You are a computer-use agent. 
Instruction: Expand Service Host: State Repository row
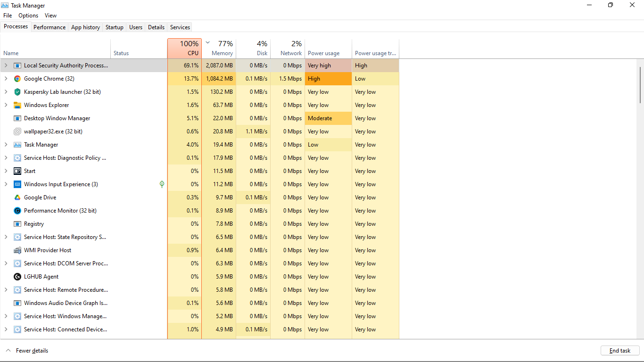[6, 237]
